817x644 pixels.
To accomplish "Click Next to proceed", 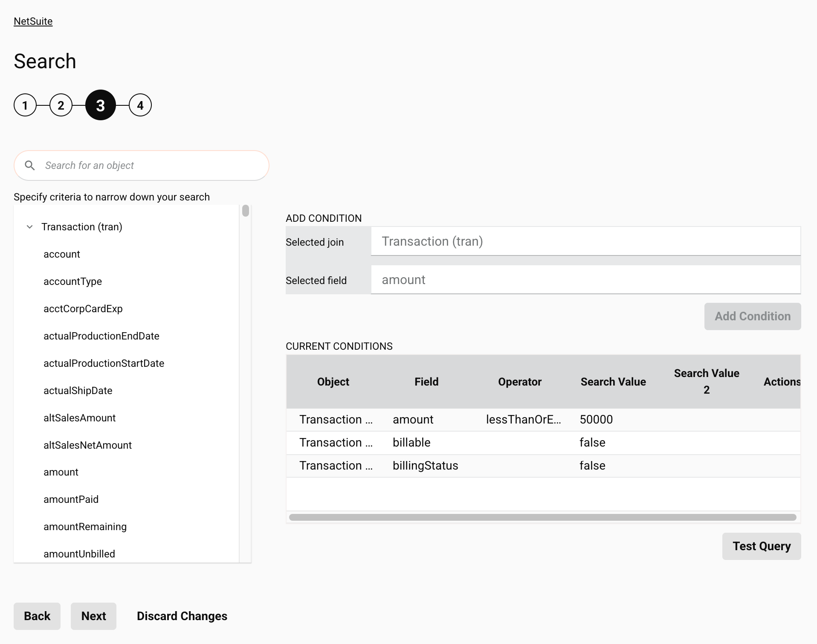I will coord(93,616).
